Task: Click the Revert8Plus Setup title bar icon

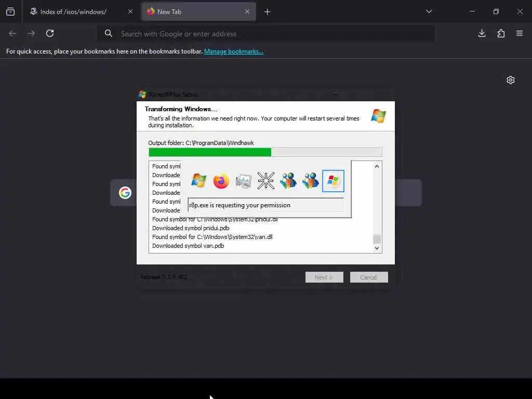Action: tap(142, 95)
